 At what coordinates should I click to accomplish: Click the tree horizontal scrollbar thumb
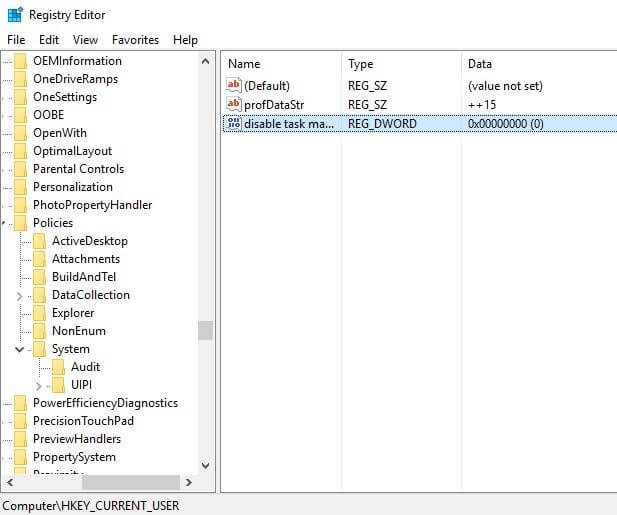pyautogui.click(x=131, y=482)
